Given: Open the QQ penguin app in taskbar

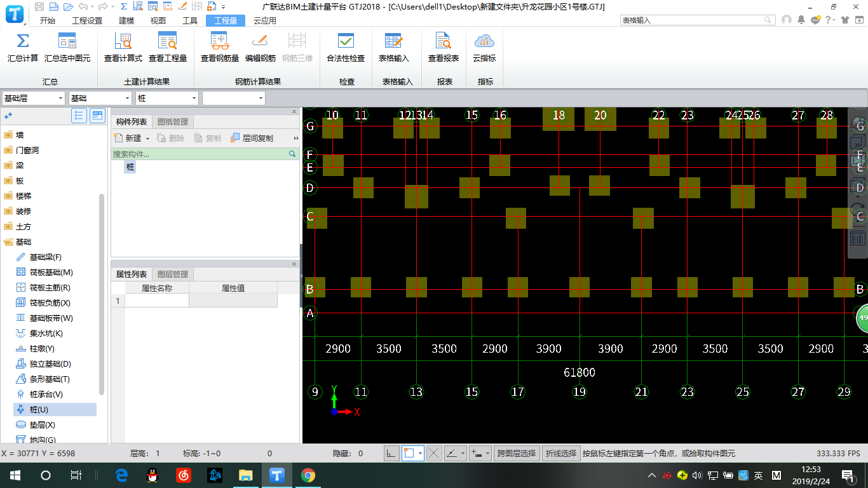Looking at the screenshot, I should pos(152,475).
